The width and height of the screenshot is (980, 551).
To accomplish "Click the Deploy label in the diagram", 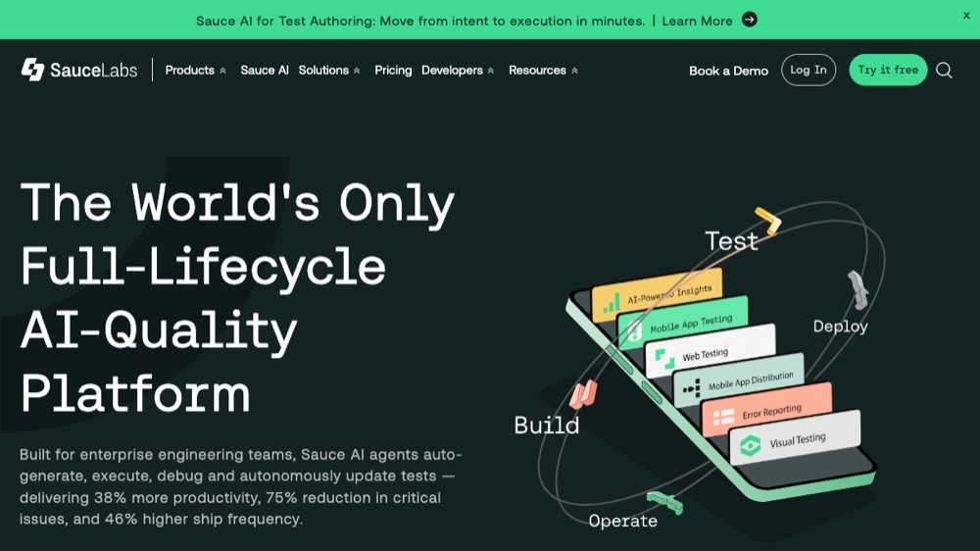I will tap(840, 326).
